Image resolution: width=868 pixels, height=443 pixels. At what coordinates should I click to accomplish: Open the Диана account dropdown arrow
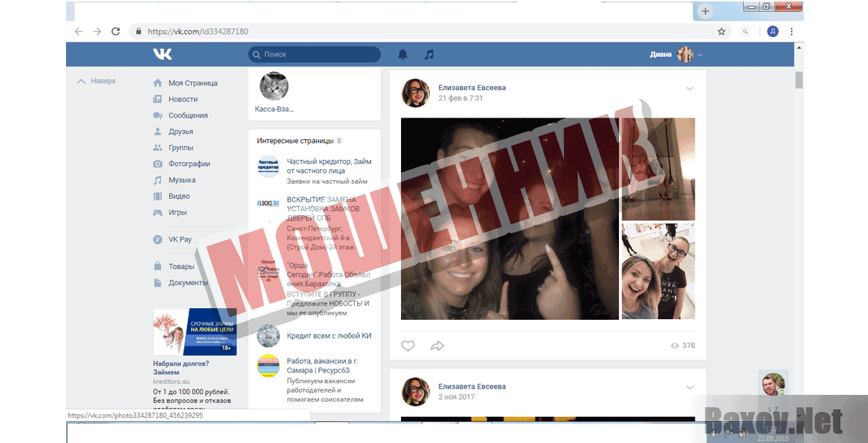pyautogui.click(x=699, y=54)
